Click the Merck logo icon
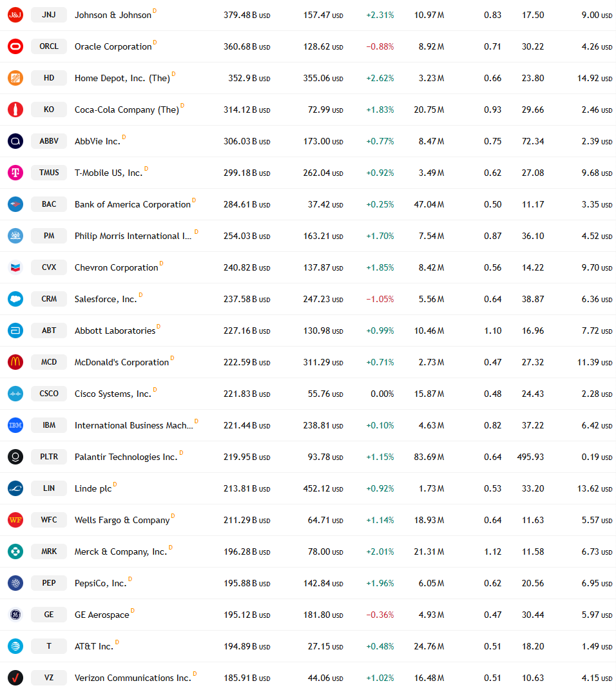This screenshot has width=616, height=690. click(15, 551)
